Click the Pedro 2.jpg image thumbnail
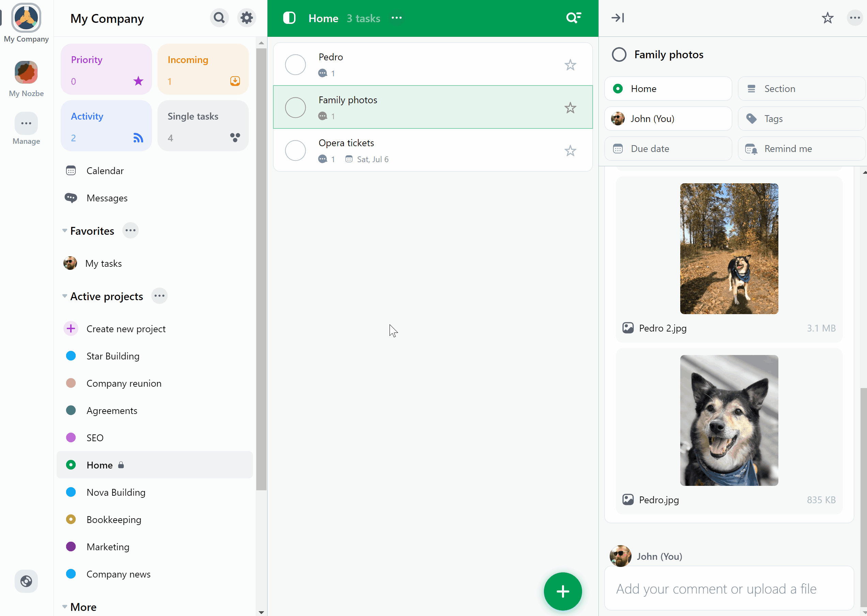The image size is (867, 616). pos(729,248)
